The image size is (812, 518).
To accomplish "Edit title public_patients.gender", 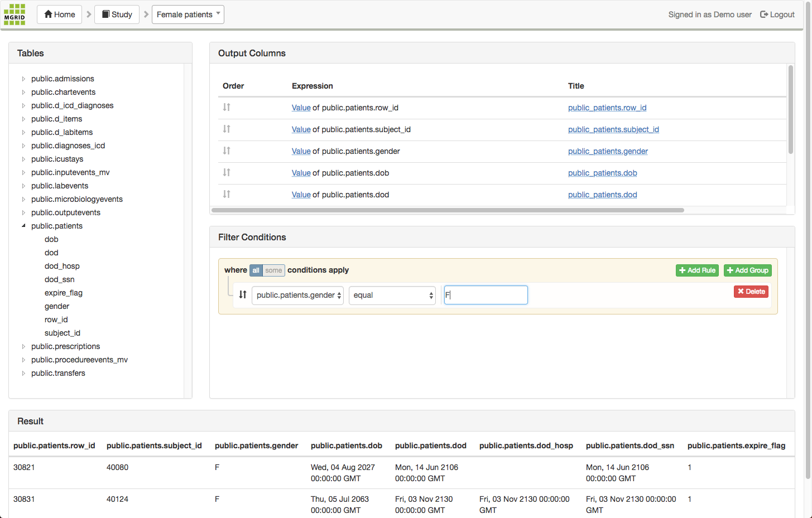I will pyautogui.click(x=608, y=151).
